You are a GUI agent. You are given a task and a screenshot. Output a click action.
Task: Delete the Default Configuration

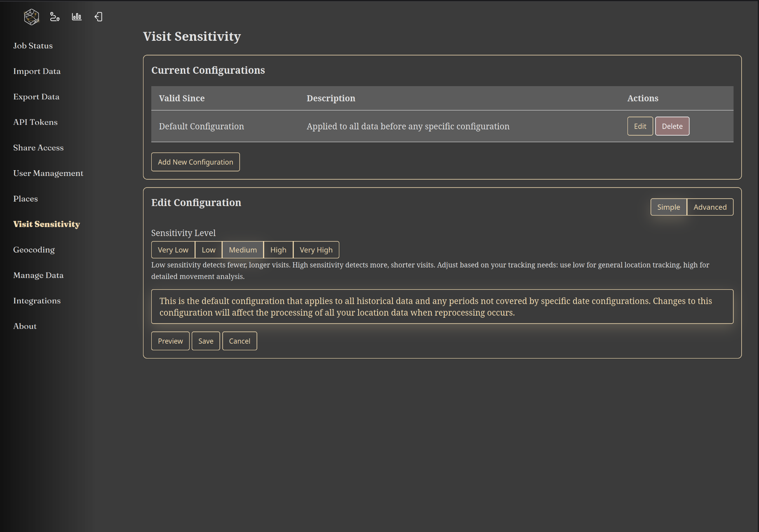tap(672, 126)
